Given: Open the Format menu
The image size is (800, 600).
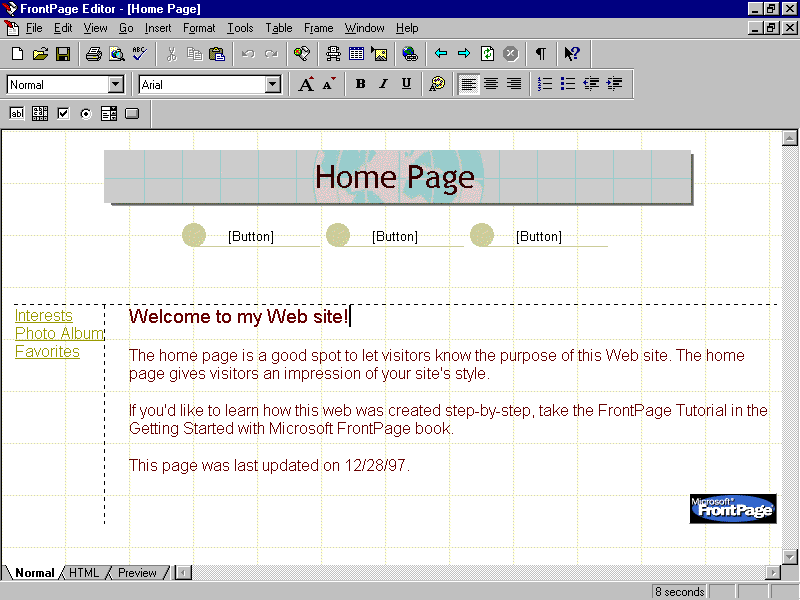Looking at the screenshot, I should click(199, 28).
